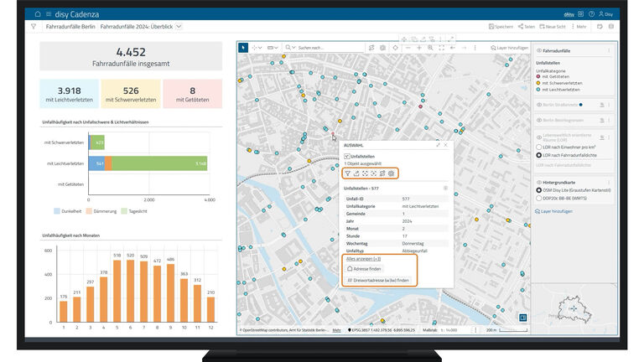Viewport: 644px width, 362px height.
Task: Close the Auswahl popup
Action: click(445, 145)
